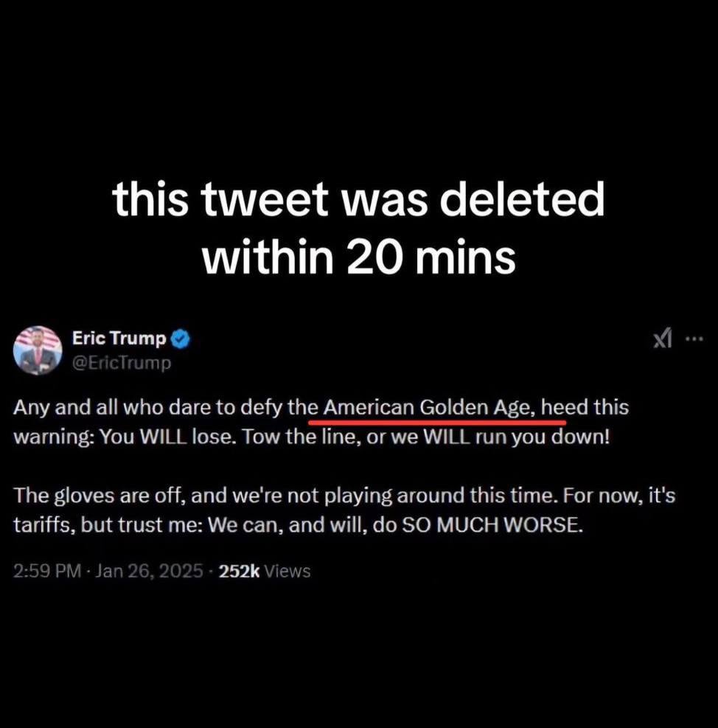Open Eric Trump's profile avatar picture
The width and height of the screenshot is (718, 728).
click(x=38, y=350)
